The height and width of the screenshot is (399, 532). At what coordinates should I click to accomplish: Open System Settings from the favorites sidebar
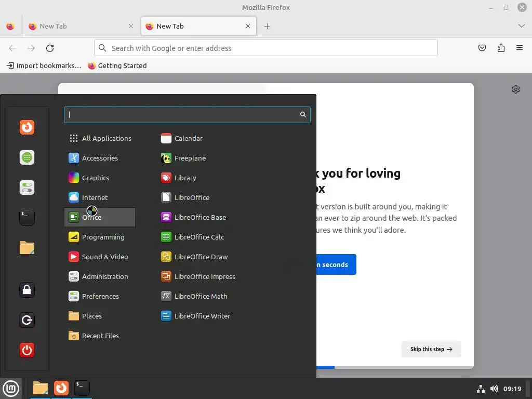point(27,188)
